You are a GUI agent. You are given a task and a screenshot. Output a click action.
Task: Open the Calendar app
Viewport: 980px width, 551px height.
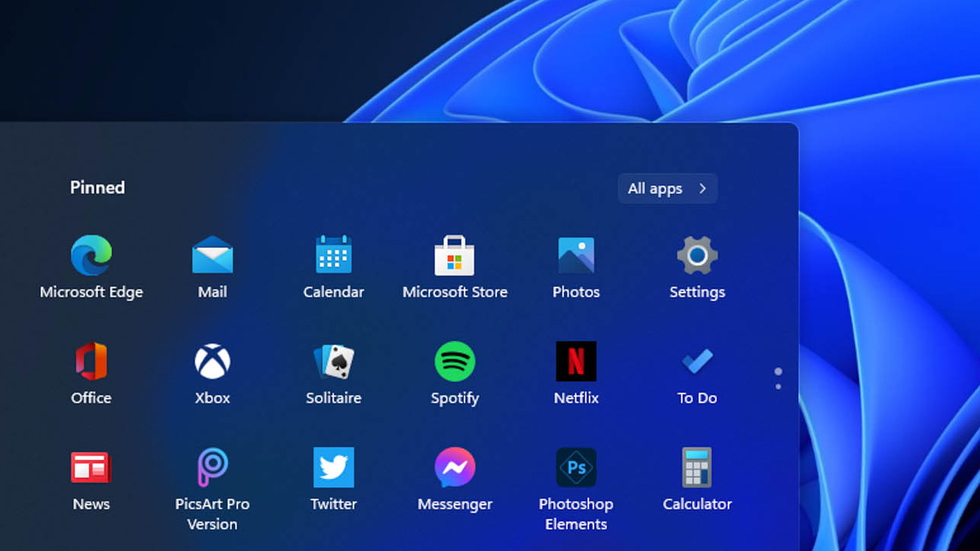click(333, 256)
